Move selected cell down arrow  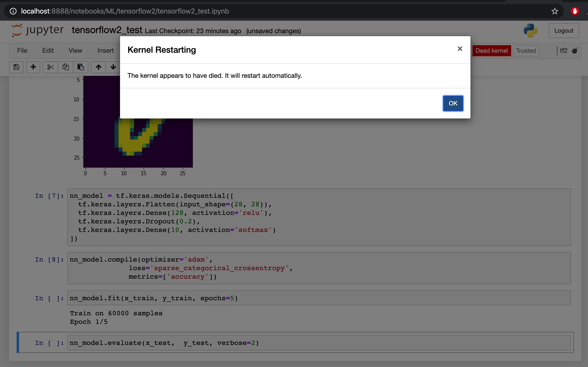pos(113,67)
